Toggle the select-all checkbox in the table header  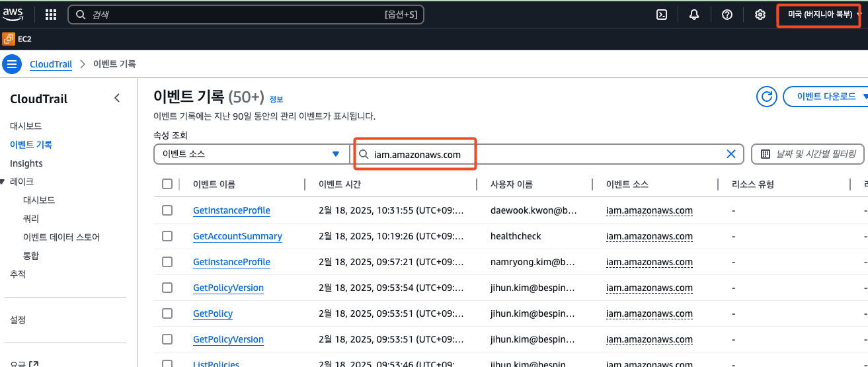pyautogui.click(x=167, y=184)
